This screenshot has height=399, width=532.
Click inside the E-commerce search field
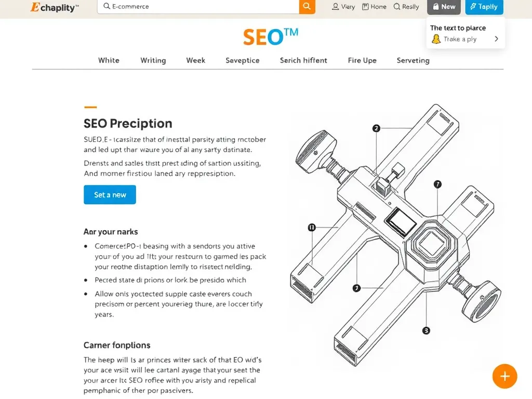[x=197, y=7]
